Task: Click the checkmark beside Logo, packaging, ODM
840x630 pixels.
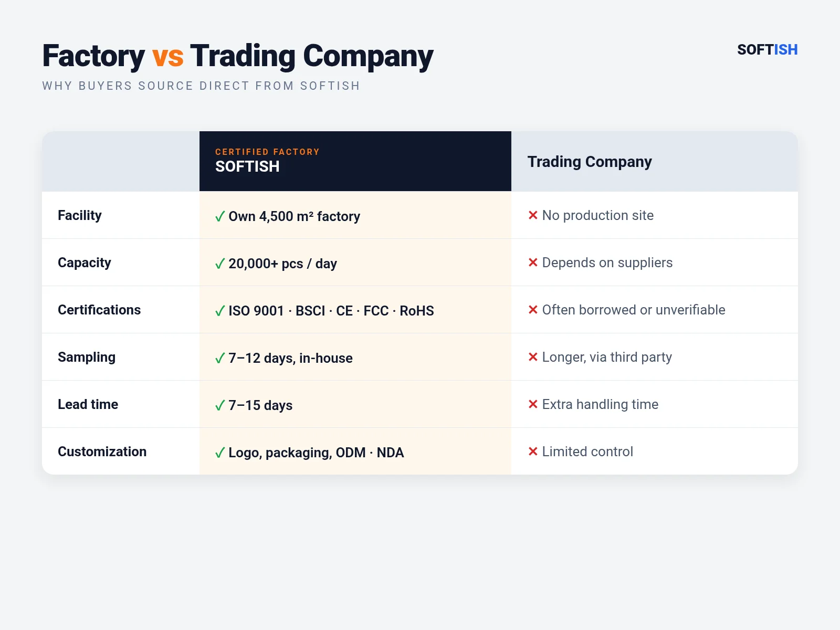Action: coord(220,453)
